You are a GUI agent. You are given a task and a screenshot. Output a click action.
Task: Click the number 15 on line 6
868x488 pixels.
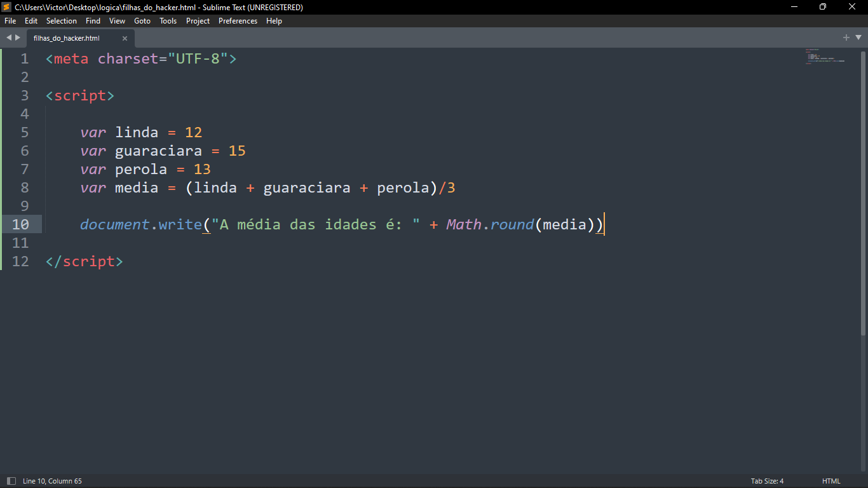[237, 151]
